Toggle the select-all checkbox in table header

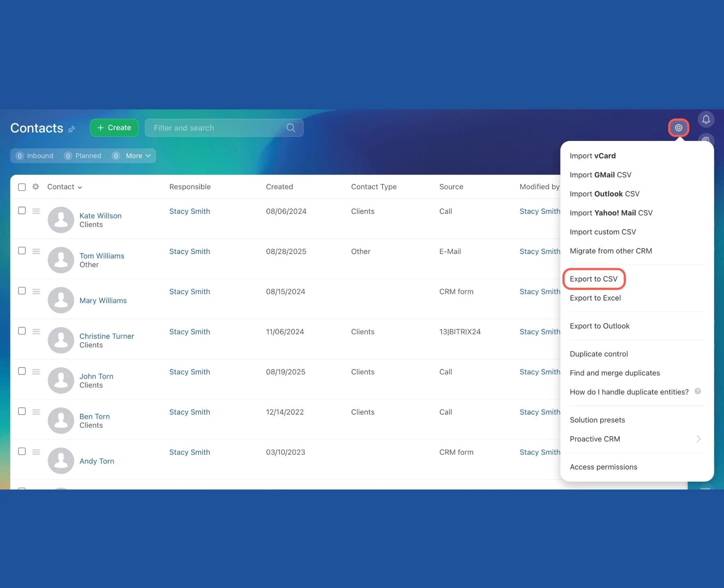[x=22, y=187]
